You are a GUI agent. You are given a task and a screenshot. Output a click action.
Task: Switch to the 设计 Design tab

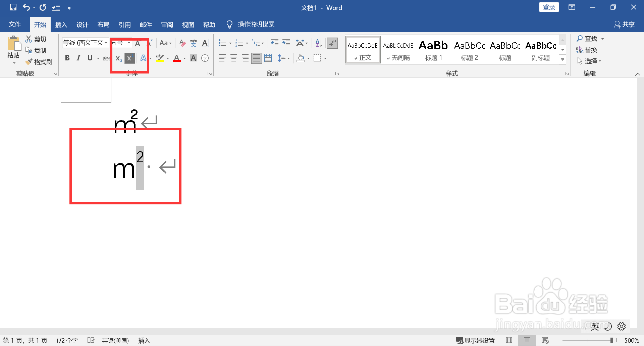(82, 24)
